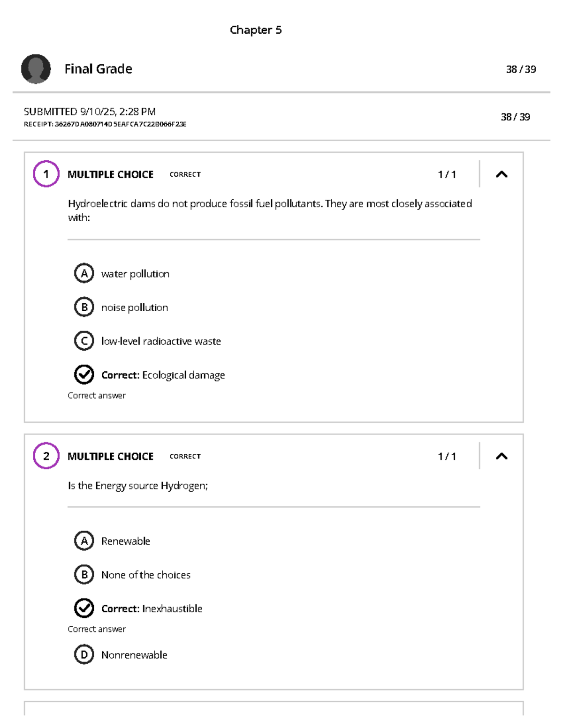Choose option A Renewable
Viewport: 563px width, 728px height.
(84, 540)
